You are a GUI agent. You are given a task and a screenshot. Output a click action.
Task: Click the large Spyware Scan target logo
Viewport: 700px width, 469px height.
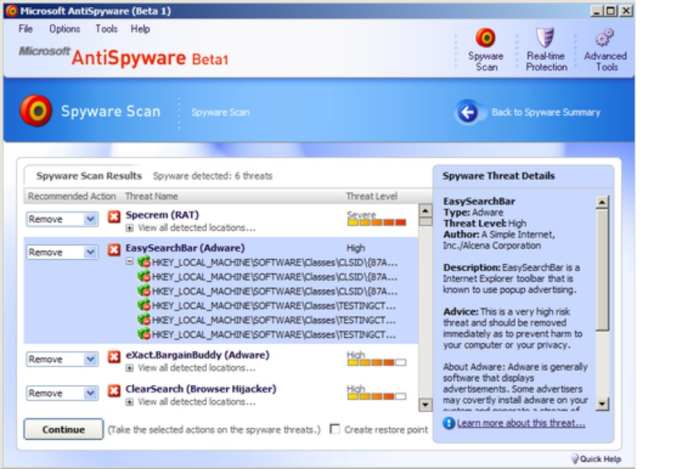coord(36,111)
